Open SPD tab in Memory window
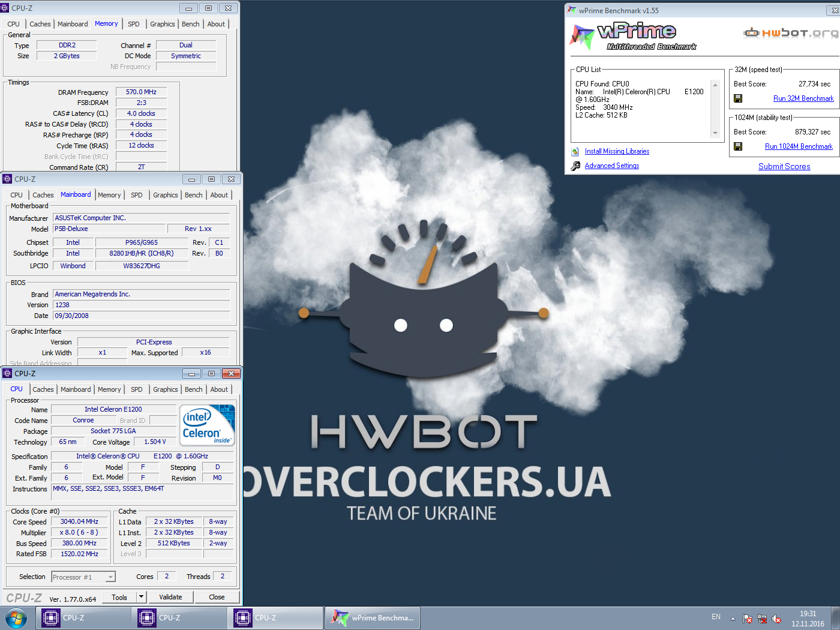 (x=134, y=24)
